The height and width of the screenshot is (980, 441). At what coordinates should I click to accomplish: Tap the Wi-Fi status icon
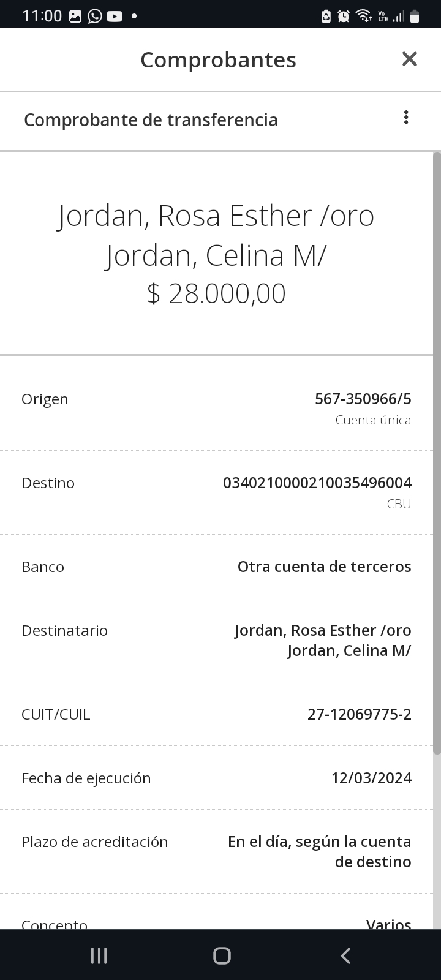pos(364,17)
